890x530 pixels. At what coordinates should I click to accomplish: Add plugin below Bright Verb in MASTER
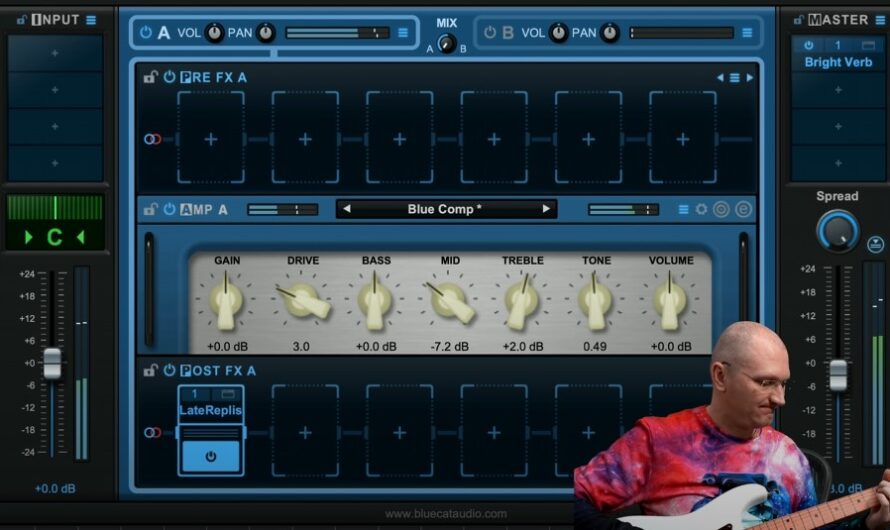[x=838, y=90]
